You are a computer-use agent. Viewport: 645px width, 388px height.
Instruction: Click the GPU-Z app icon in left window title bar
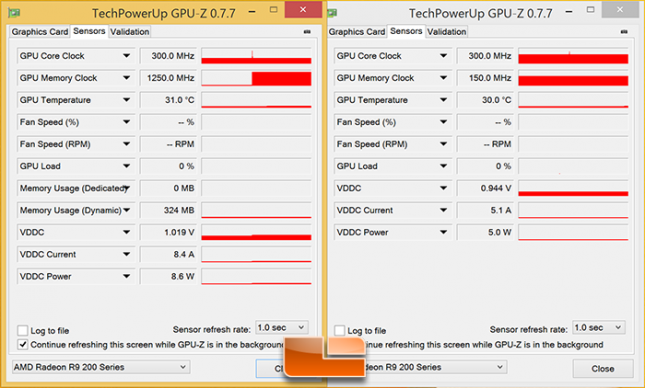pyautogui.click(x=14, y=13)
